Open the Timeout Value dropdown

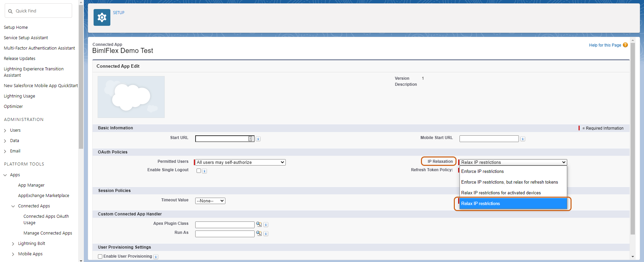[x=210, y=201]
